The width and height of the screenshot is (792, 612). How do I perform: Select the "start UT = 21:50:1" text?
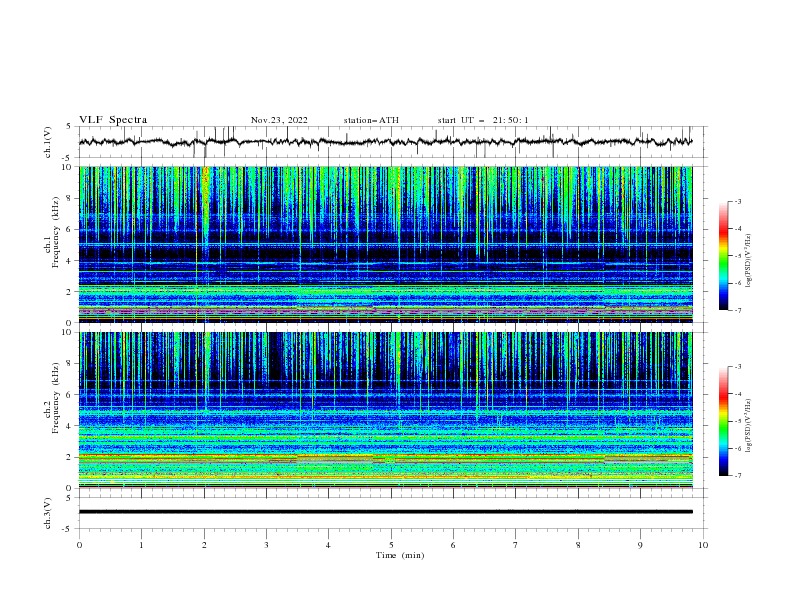coord(483,120)
